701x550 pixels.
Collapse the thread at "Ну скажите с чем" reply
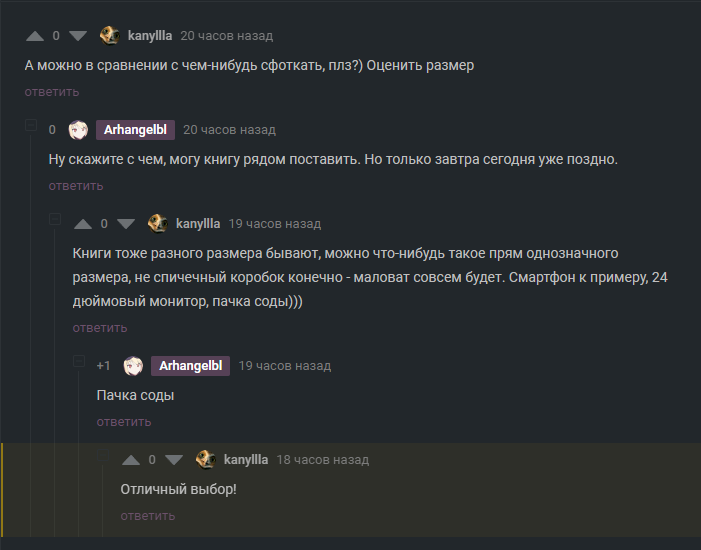point(31,127)
